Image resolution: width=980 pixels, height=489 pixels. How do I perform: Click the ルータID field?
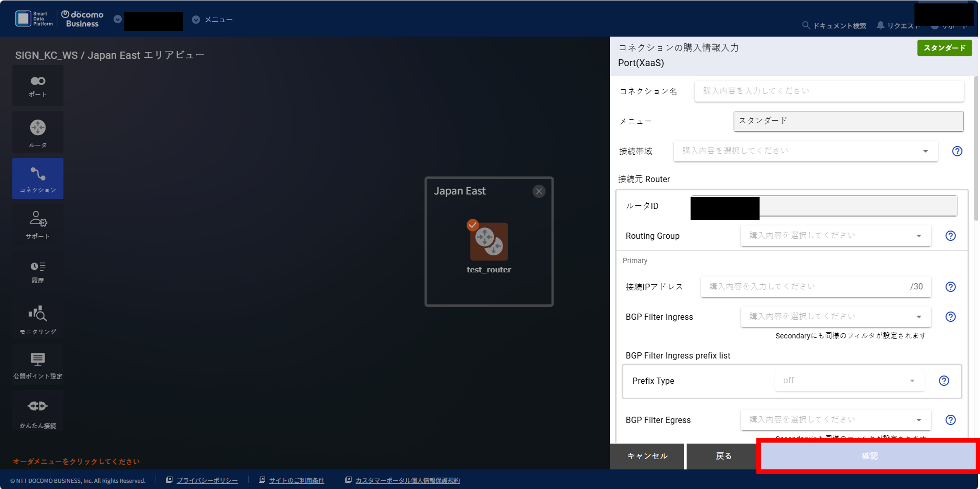click(824, 206)
